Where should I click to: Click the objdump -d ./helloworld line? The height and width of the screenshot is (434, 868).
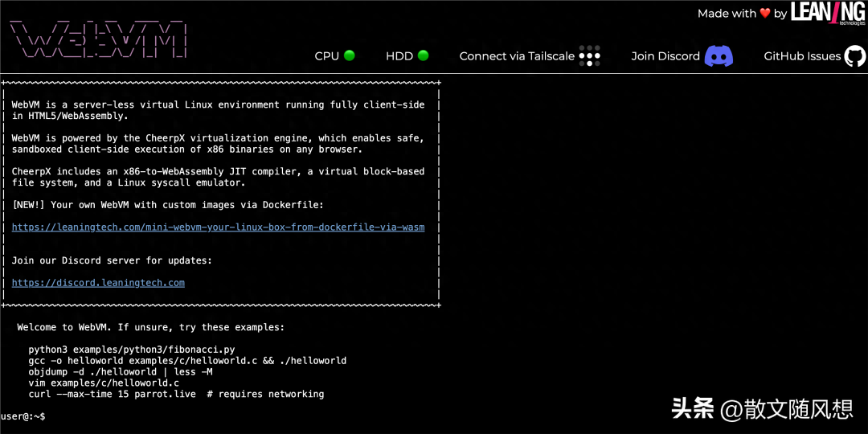[x=121, y=371]
